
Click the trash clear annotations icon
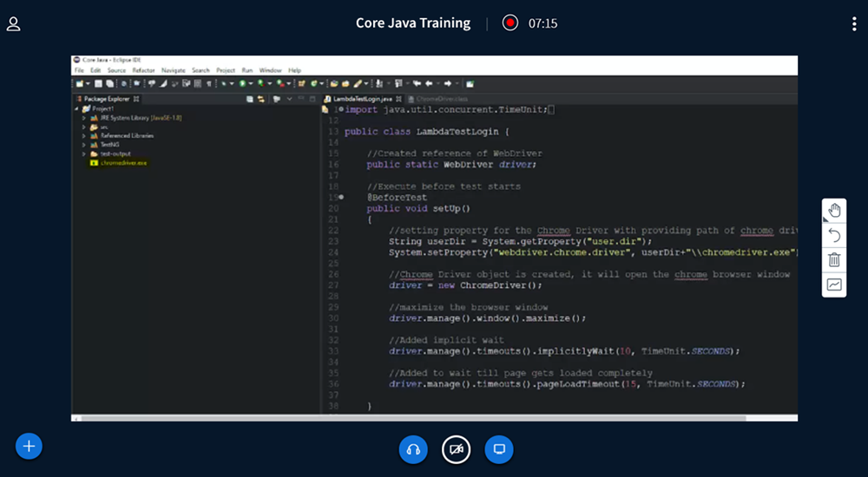click(834, 259)
